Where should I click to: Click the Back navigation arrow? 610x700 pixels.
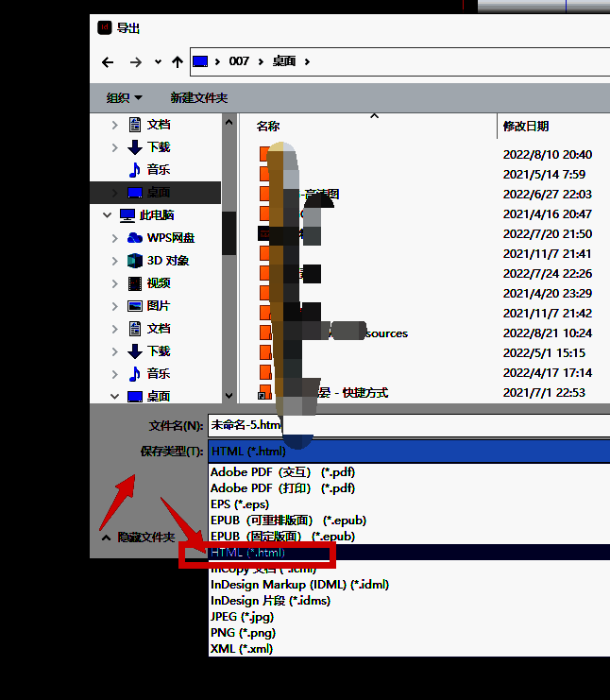[108, 62]
